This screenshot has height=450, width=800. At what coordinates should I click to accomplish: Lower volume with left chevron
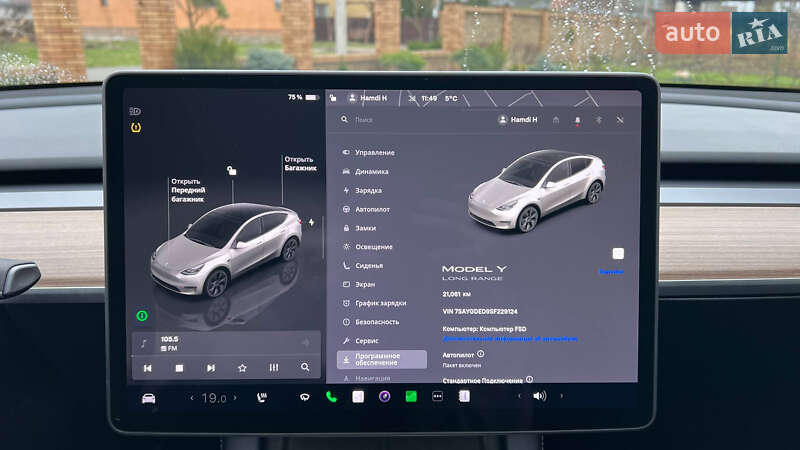[x=519, y=396]
